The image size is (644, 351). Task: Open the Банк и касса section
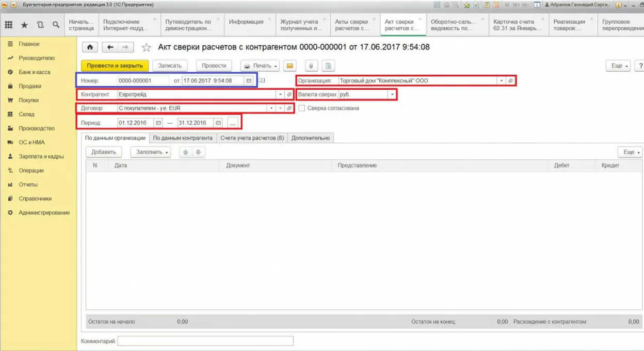tap(35, 72)
